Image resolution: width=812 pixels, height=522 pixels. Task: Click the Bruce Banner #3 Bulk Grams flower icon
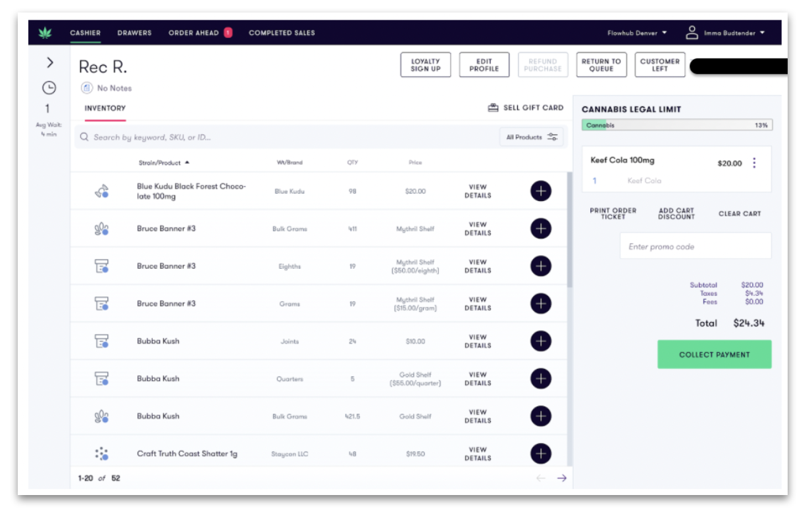101,229
